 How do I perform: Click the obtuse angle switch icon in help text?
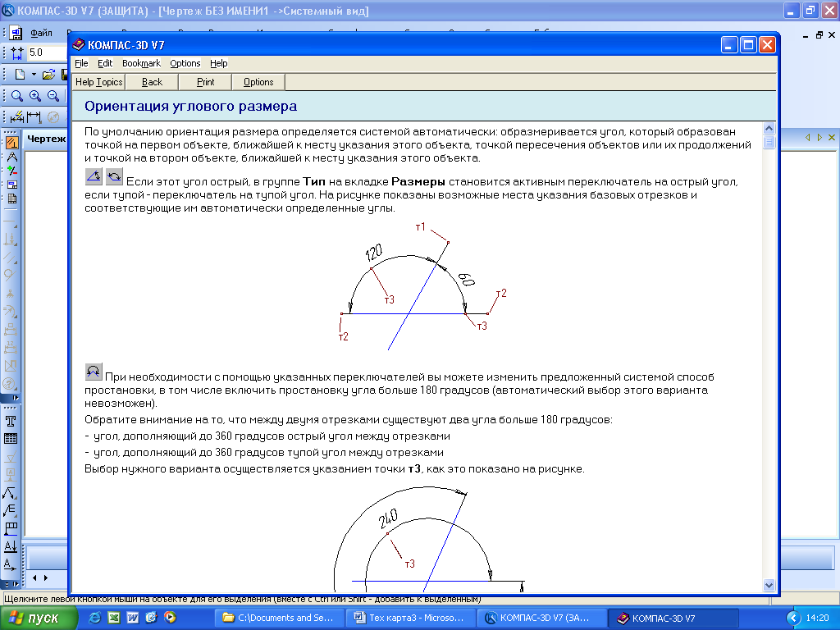coord(114,176)
